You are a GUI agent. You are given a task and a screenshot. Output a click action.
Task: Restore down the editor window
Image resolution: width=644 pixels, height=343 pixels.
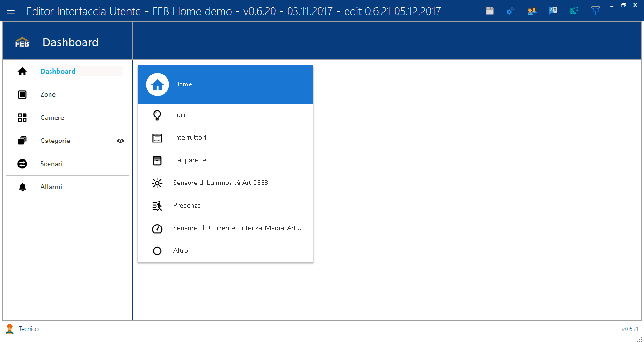coord(623,5)
